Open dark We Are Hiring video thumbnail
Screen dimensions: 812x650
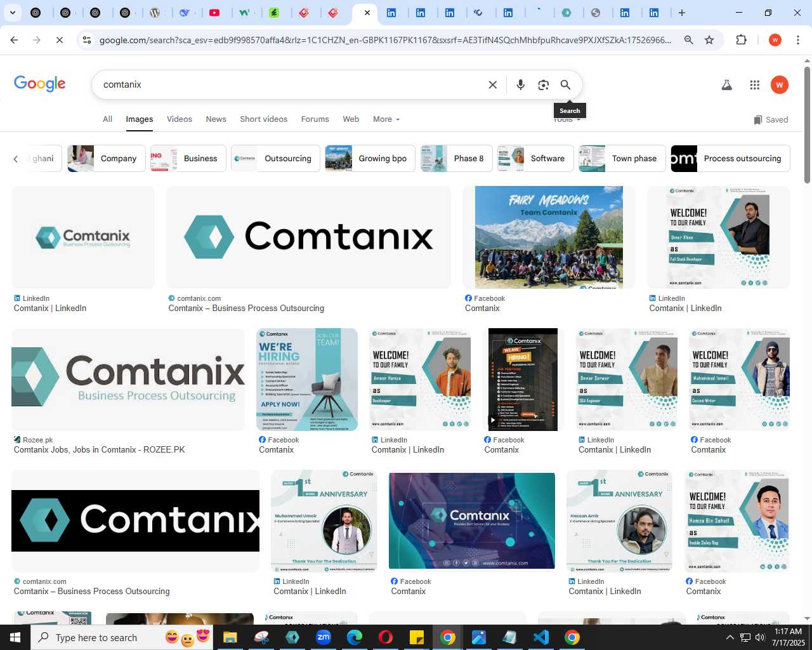[523, 380]
